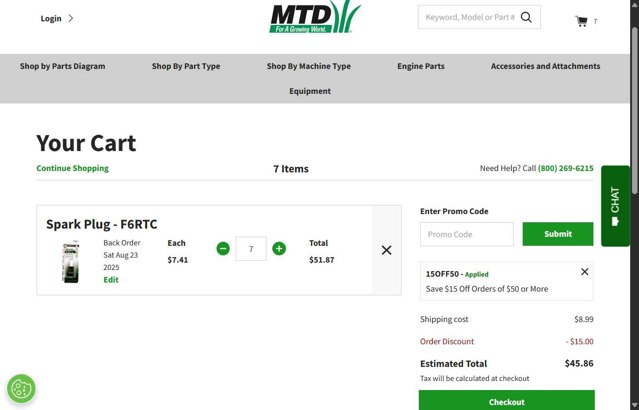The image size is (639, 410).
Task: Click the Estimated Total $45.86 value
Action: pos(579,363)
